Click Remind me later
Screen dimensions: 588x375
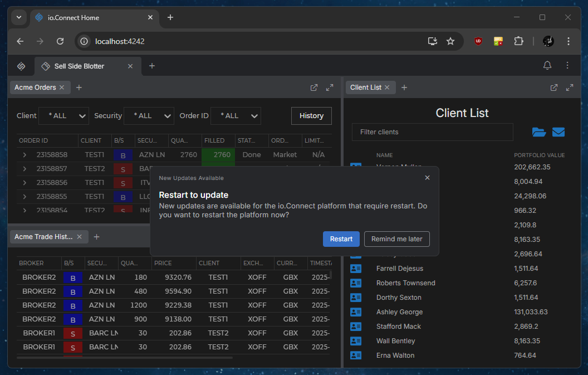[x=397, y=239]
